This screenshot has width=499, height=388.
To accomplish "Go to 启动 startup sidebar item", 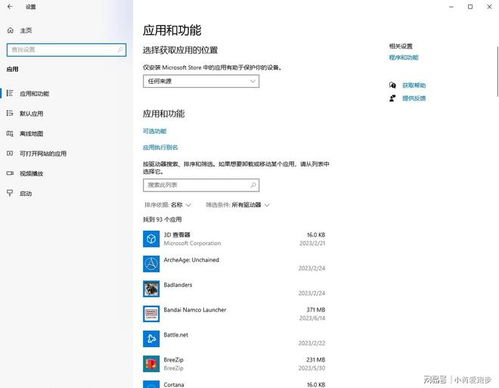I will [x=26, y=194].
